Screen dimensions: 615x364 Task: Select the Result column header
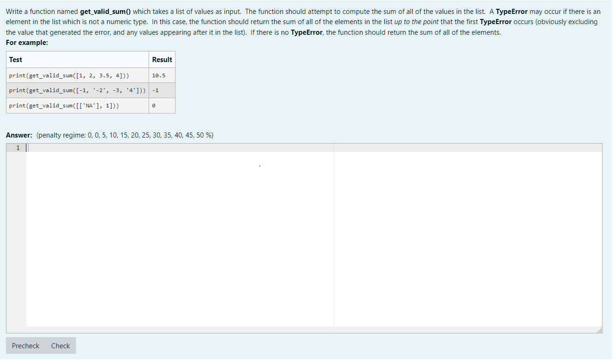pyautogui.click(x=162, y=59)
